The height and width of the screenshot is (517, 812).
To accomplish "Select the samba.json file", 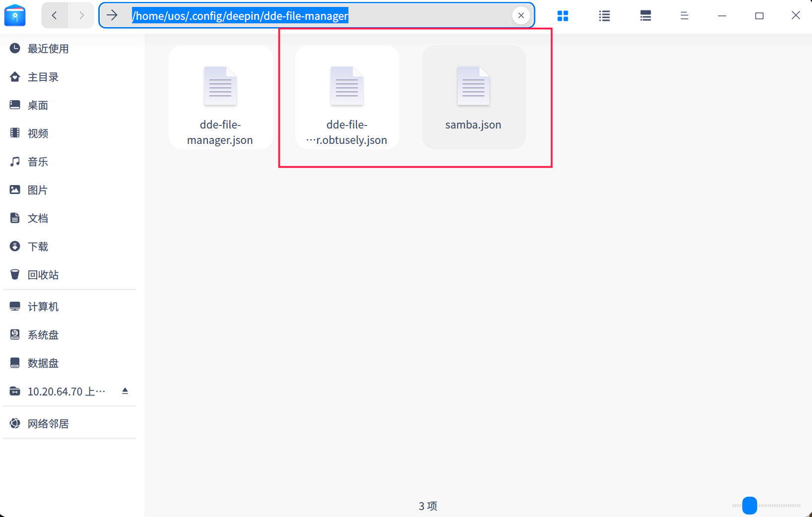I will point(474,97).
